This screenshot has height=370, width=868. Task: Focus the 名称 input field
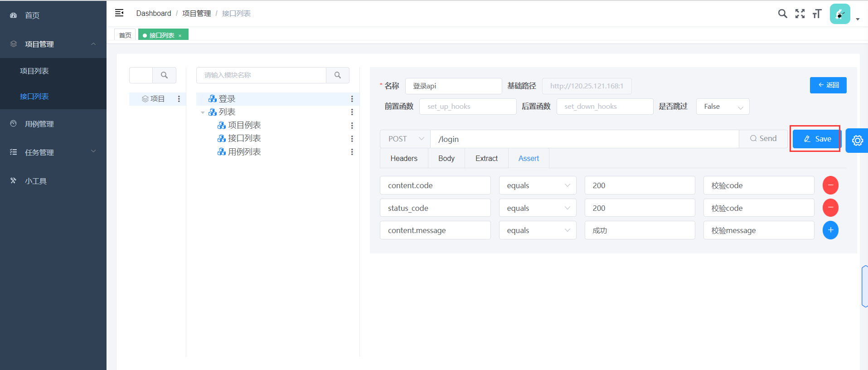453,86
